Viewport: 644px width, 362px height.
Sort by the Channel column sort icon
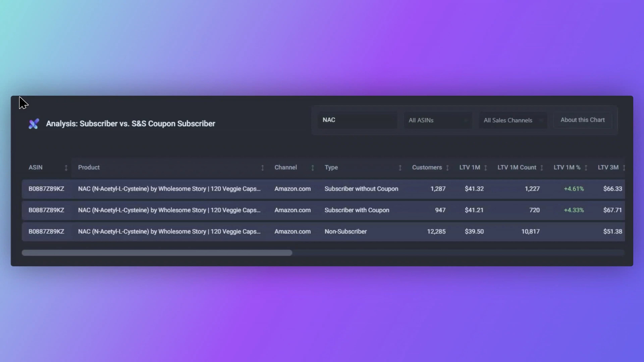click(312, 168)
